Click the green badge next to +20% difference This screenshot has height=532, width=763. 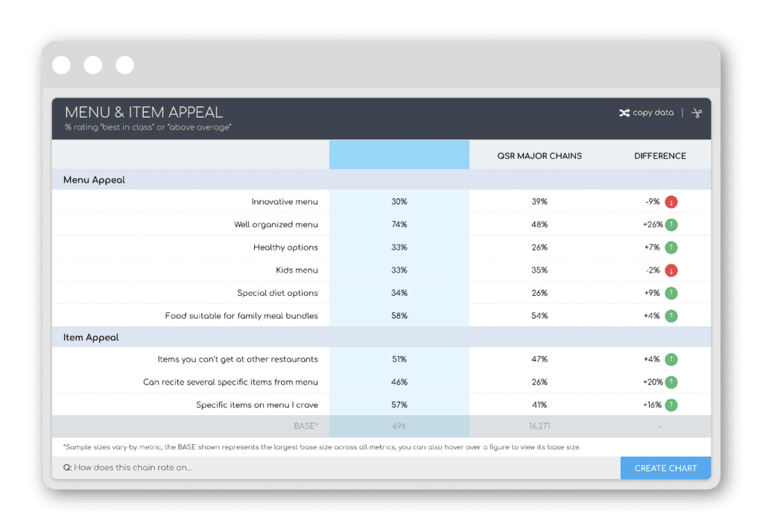[671, 381]
